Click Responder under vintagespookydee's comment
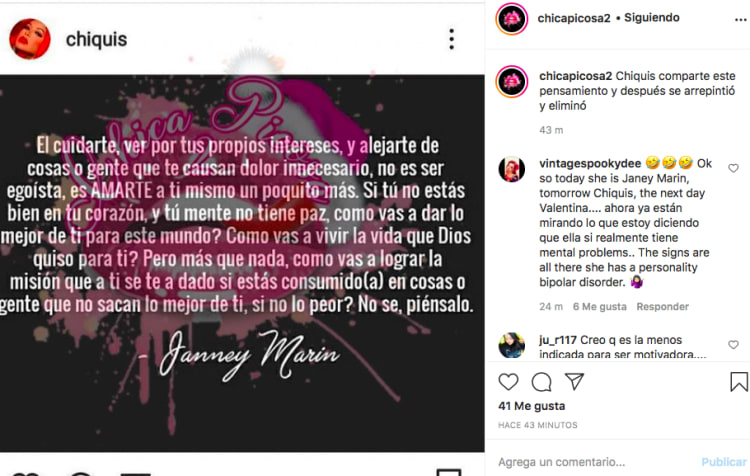Viewport: 750px width, 476px height. [662, 307]
